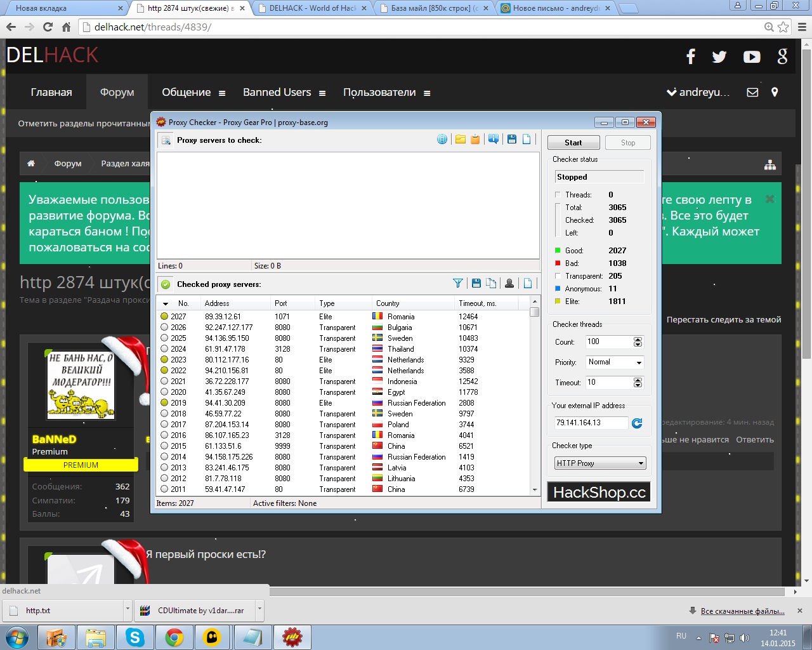812x650 pixels.
Task: Select proxy row 89.39.12.61
Action: 343,316
